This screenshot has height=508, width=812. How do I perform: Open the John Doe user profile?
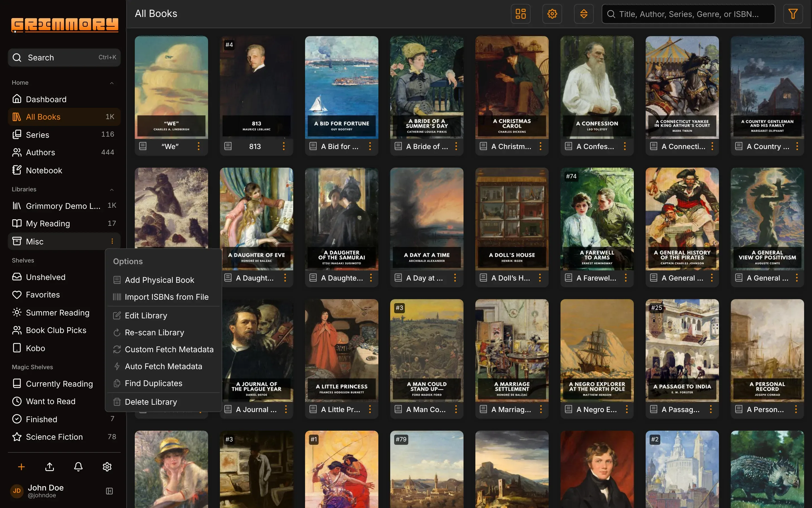(x=45, y=491)
